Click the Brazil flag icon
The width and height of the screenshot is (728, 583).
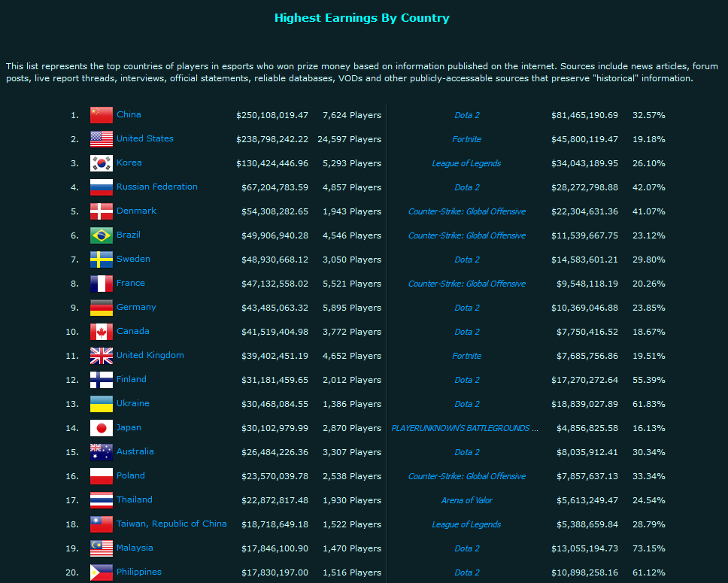[x=101, y=235]
